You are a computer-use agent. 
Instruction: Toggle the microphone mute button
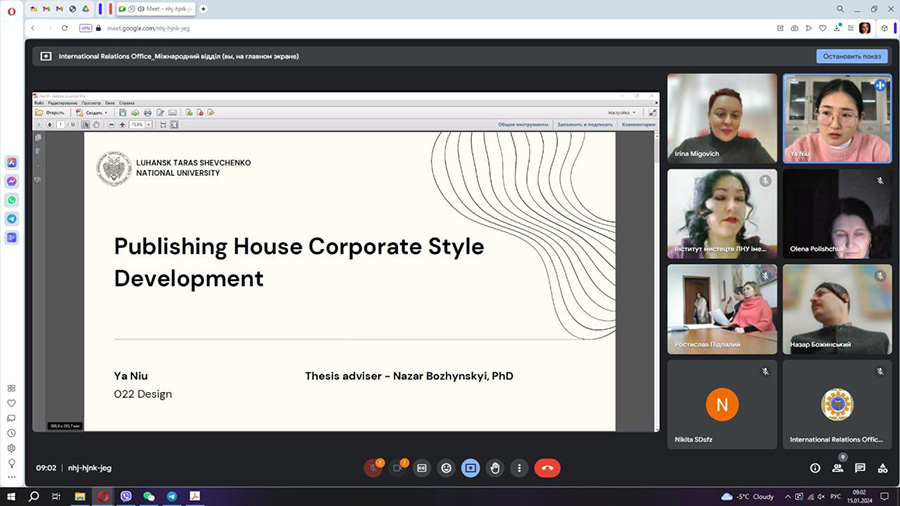pyautogui.click(x=373, y=467)
